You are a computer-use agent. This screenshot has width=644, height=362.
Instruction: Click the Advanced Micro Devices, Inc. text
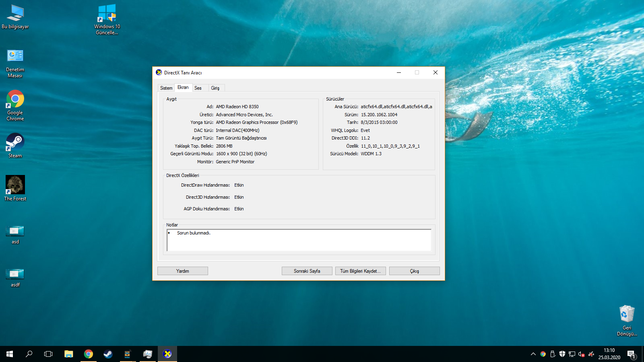(x=244, y=115)
